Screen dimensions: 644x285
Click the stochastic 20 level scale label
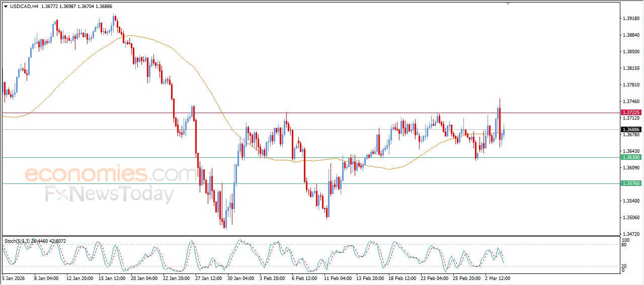[625, 266]
